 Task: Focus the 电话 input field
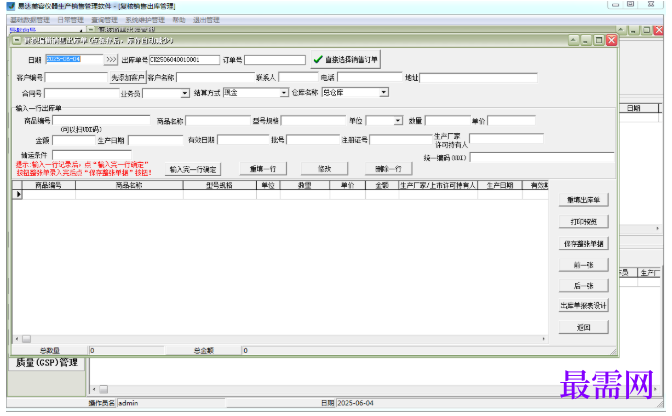click(370, 78)
